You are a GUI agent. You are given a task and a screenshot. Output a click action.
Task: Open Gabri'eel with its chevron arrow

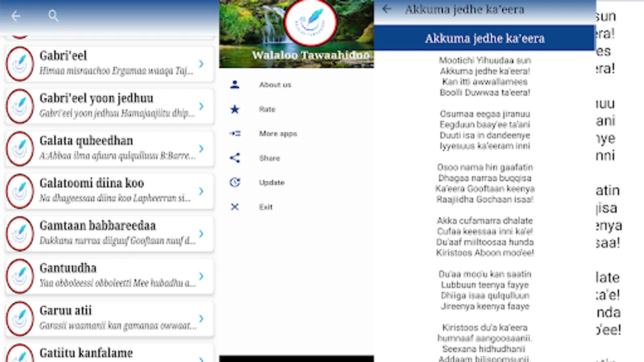[x=201, y=64]
